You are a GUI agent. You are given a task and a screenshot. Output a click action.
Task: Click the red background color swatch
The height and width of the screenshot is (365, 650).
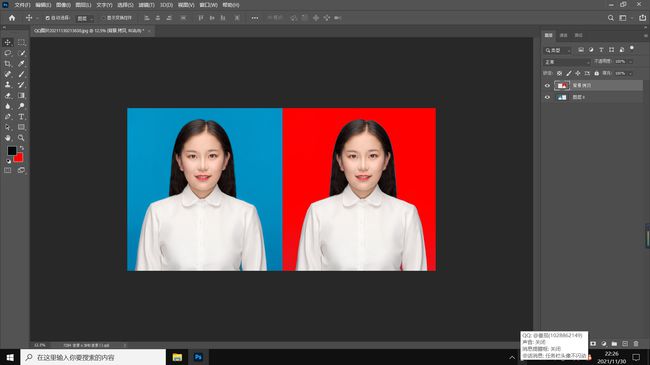click(19, 158)
